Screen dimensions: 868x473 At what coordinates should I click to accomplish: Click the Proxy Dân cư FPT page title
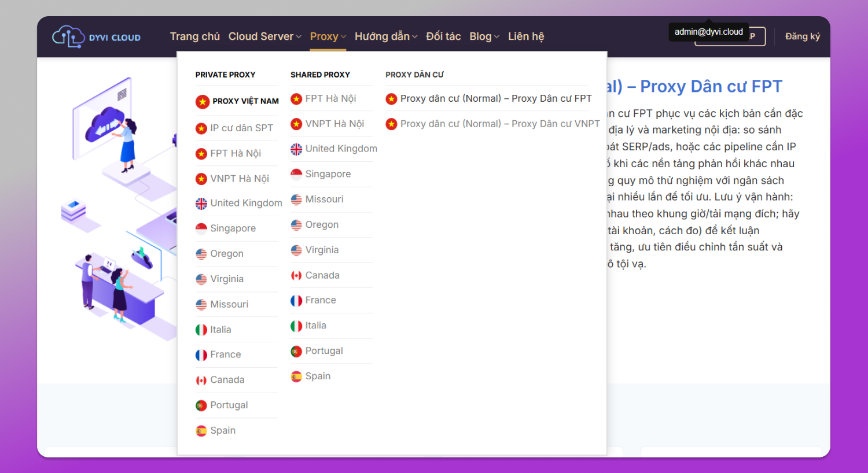[694, 87]
